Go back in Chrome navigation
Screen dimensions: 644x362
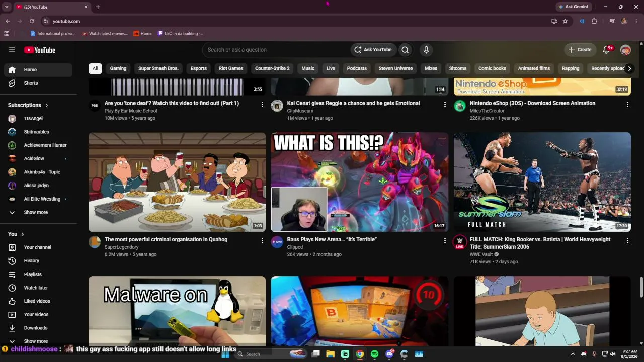[x=8, y=21]
